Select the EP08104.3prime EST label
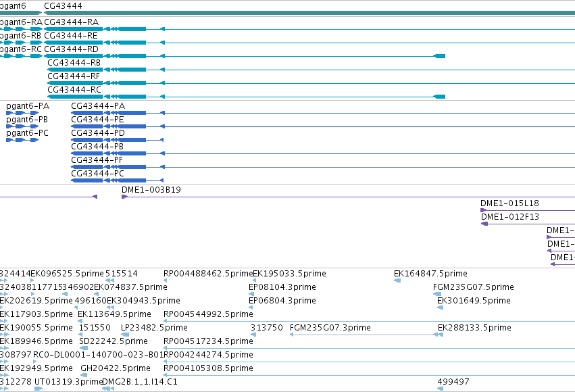 coord(282,287)
